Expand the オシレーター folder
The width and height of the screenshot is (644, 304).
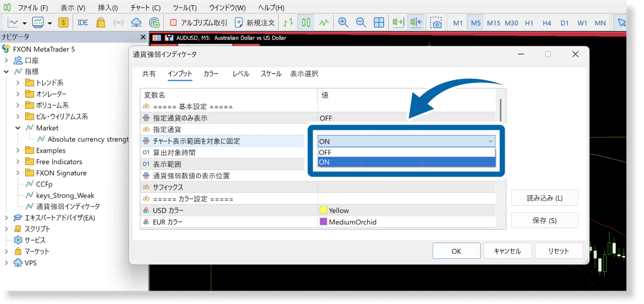point(18,94)
